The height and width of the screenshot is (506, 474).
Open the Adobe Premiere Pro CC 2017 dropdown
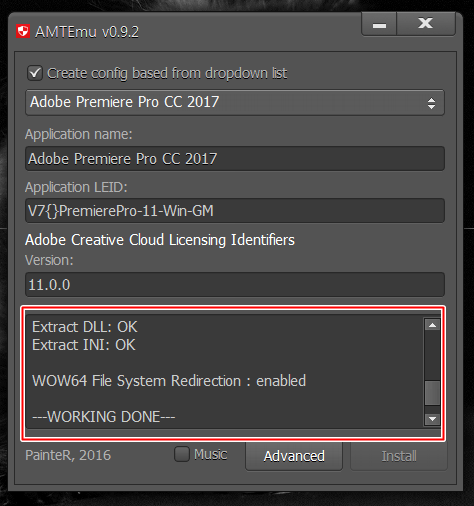(x=235, y=102)
